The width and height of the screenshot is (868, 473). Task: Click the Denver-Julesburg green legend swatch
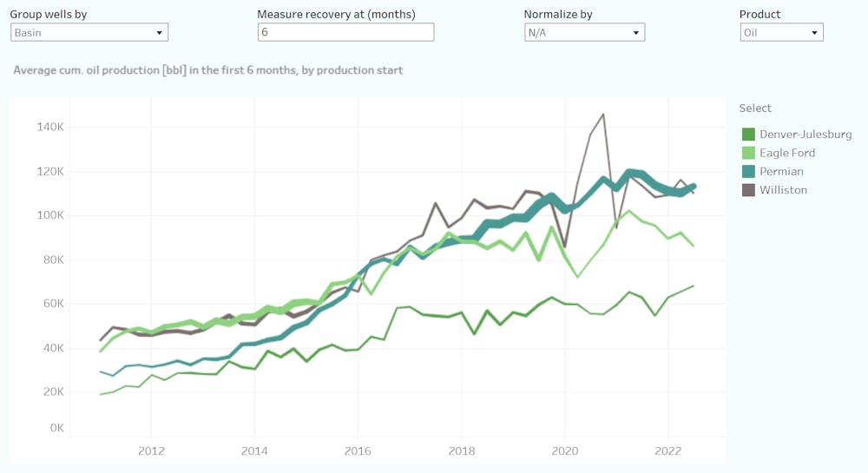tap(748, 135)
